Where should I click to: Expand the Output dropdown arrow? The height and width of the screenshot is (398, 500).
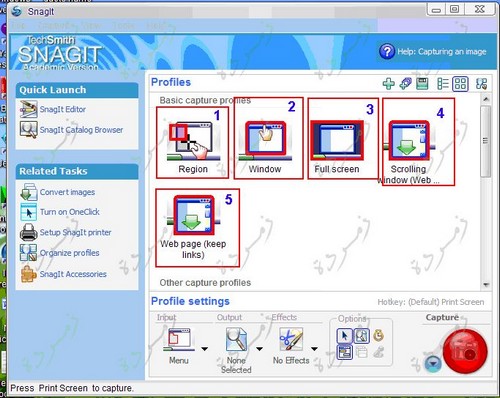(x=259, y=349)
